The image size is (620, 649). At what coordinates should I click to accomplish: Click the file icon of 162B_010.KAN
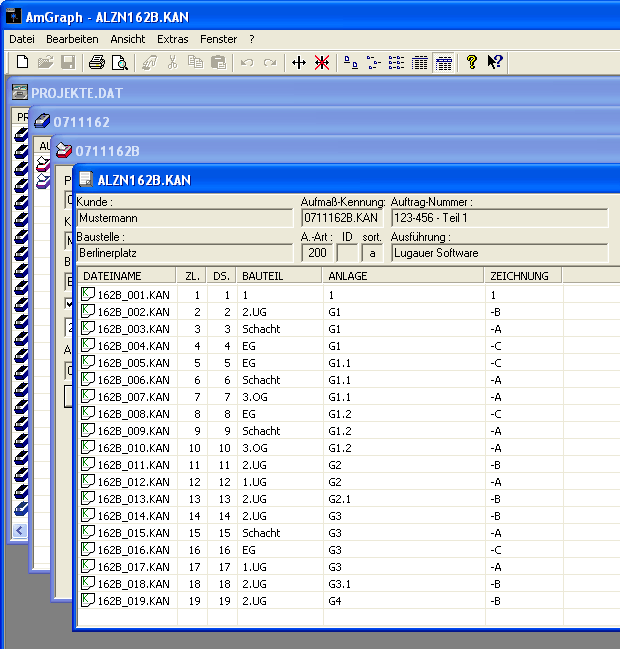point(88,447)
